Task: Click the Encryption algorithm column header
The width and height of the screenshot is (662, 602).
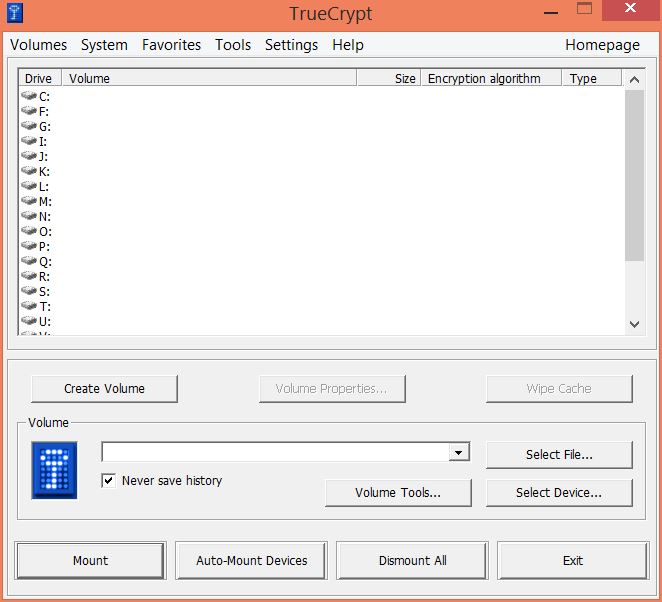Action: (491, 79)
